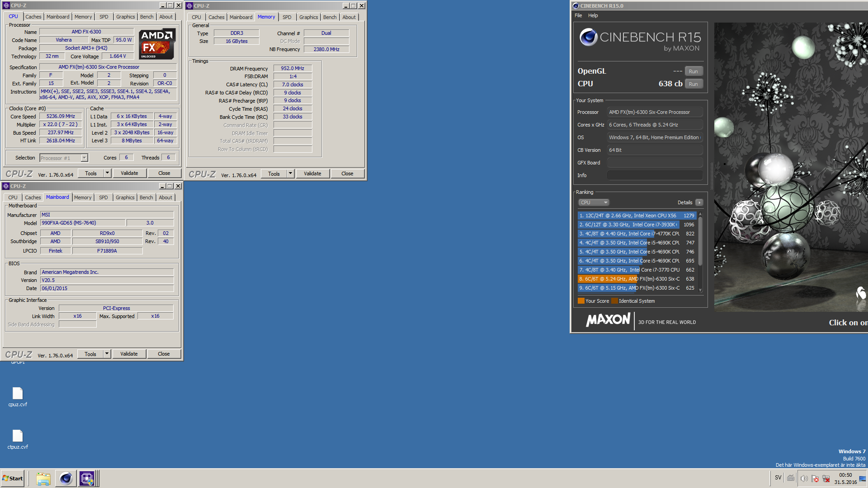Click Validate in CPU-Z CPU window
This screenshot has width=868, height=488.
point(129,173)
